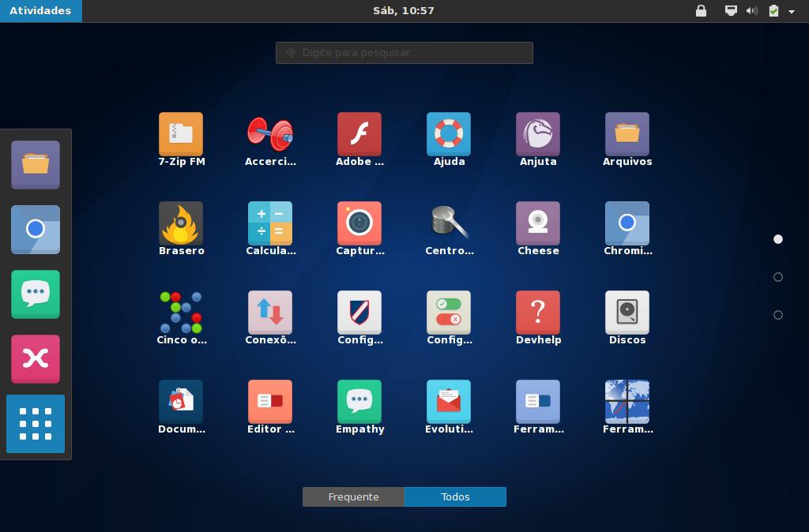The image size is (809, 532).
Task: Go to third page indicator dot
Action: click(x=778, y=315)
